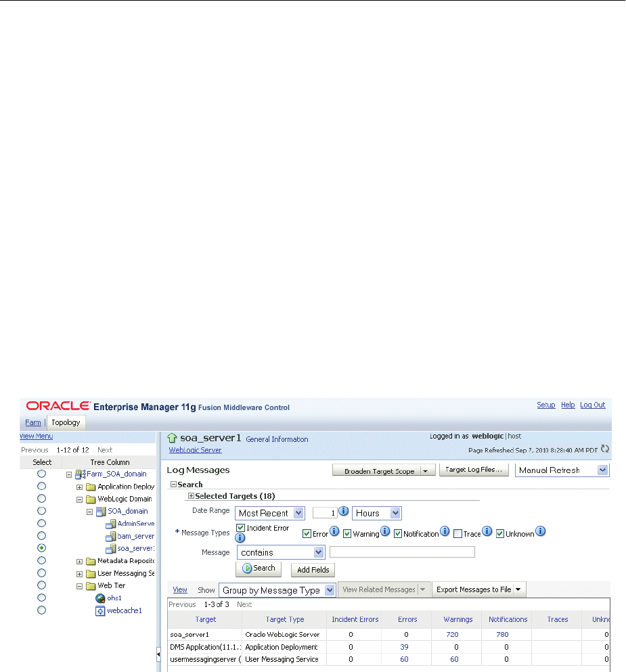The width and height of the screenshot is (626, 672).
Task: Click the webcache1 icon
Action: pos(100,610)
